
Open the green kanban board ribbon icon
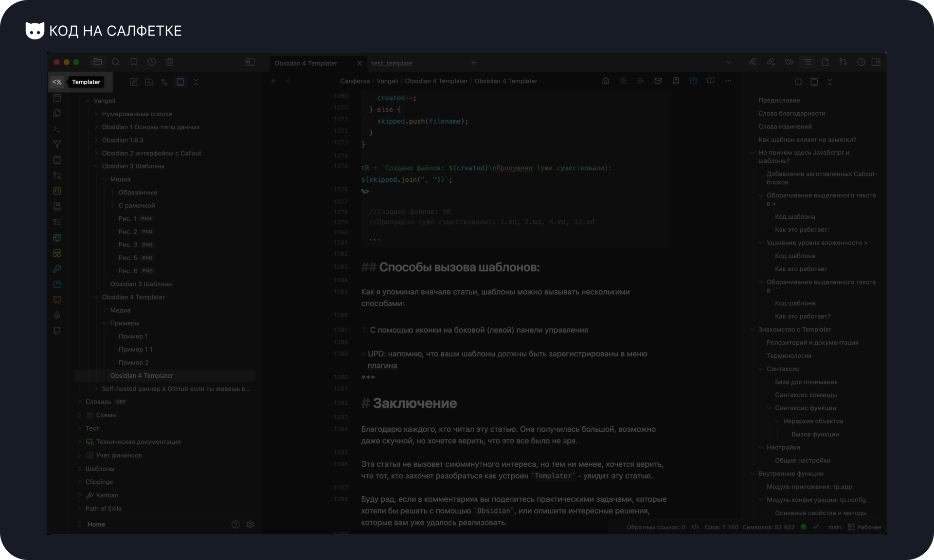(57, 191)
